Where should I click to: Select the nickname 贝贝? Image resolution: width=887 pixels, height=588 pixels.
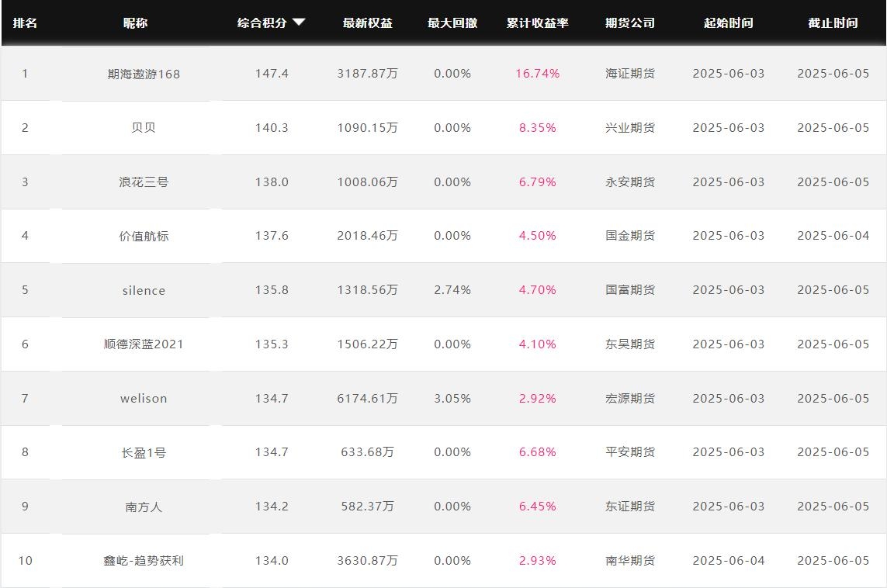pos(144,128)
